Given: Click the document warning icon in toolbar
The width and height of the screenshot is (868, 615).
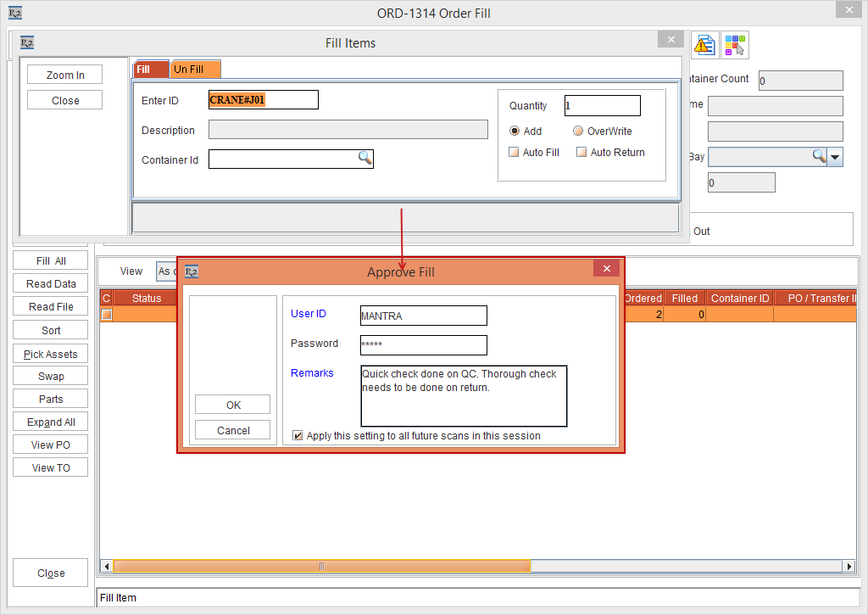Looking at the screenshot, I should 704,45.
